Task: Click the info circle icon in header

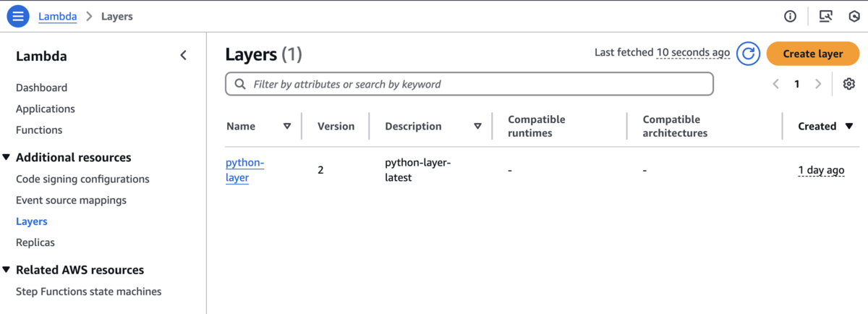Action: click(x=791, y=16)
